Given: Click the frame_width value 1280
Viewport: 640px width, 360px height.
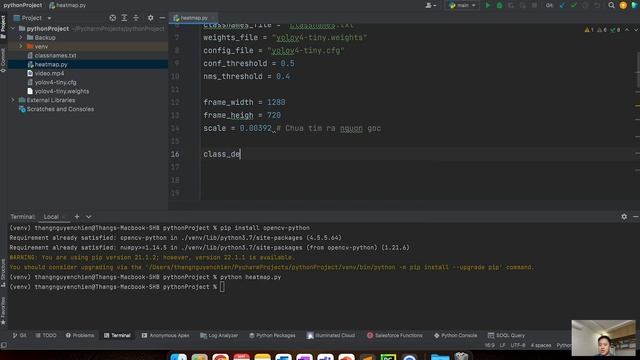Looking at the screenshot, I should coord(276,102).
